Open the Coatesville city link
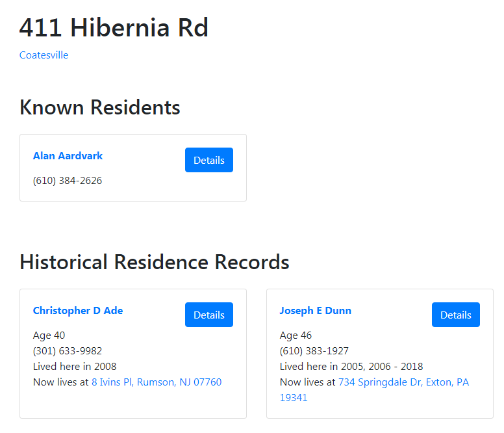The width and height of the screenshot is (504, 433). 44,55
